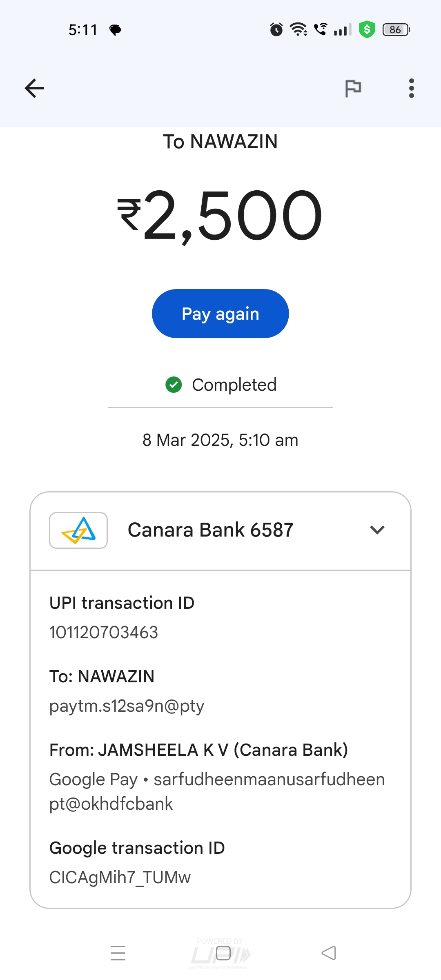Image resolution: width=441 pixels, height=980 pixels.
Task: Tap the paytm.s12sa9n@pty UPI address
Action: [127, 706]
